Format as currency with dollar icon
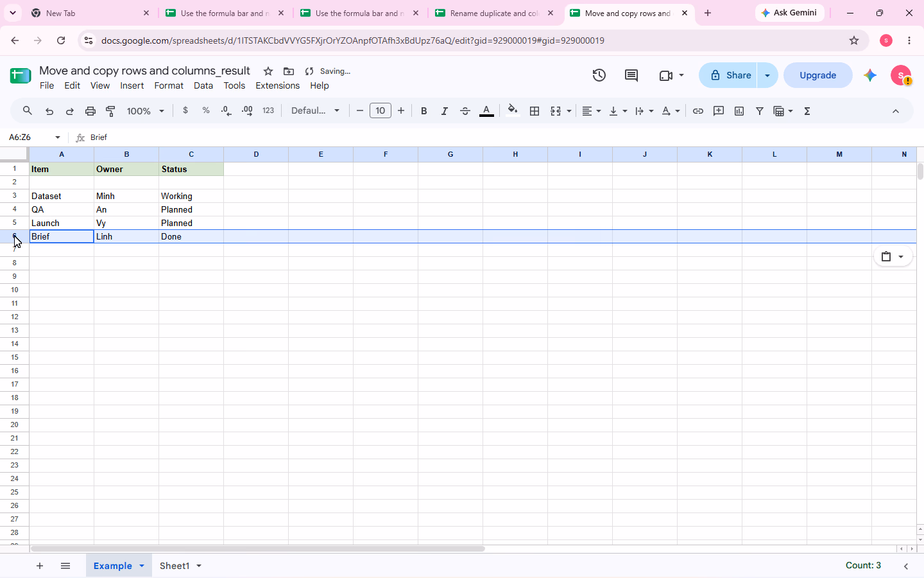Viewport: 924px width, 578px height. click(185, 110)
